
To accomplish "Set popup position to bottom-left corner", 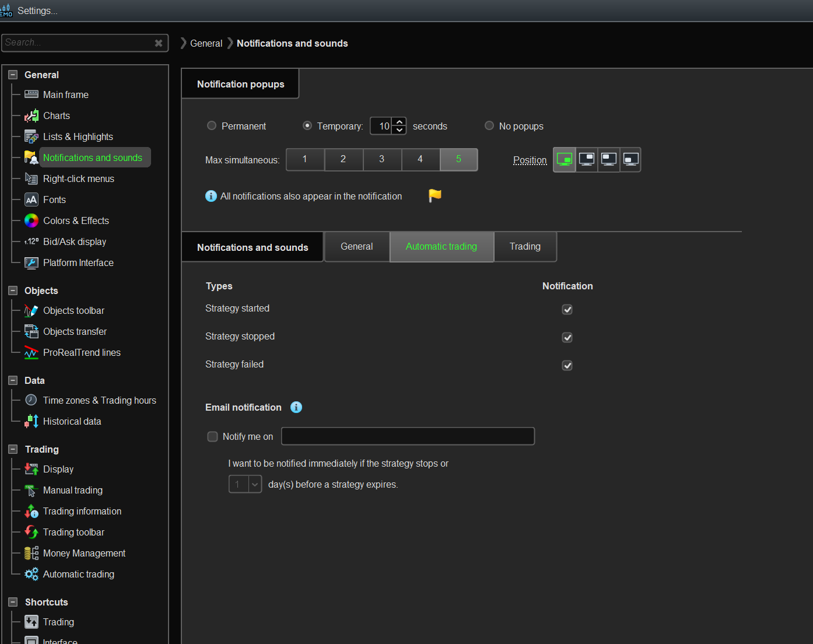I will [x=630, y=159].
